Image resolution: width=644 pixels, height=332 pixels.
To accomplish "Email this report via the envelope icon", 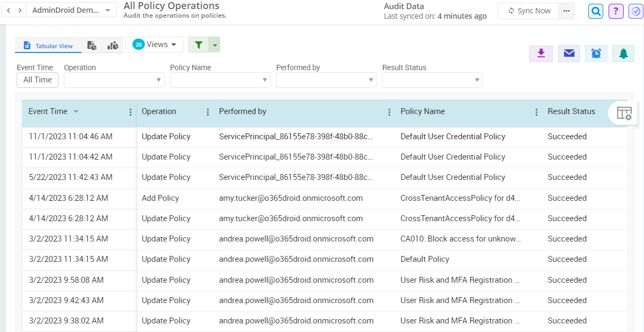I will tap(568, 54).
